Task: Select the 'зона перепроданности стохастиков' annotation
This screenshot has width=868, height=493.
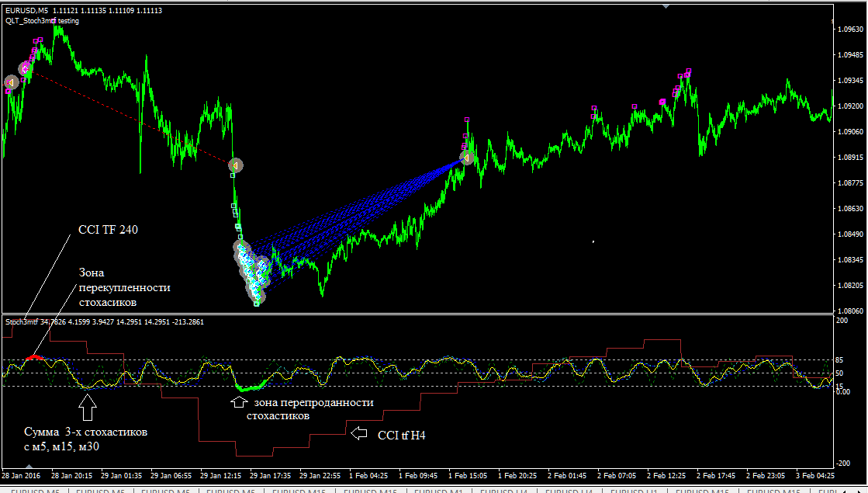Action: (310, 409)
